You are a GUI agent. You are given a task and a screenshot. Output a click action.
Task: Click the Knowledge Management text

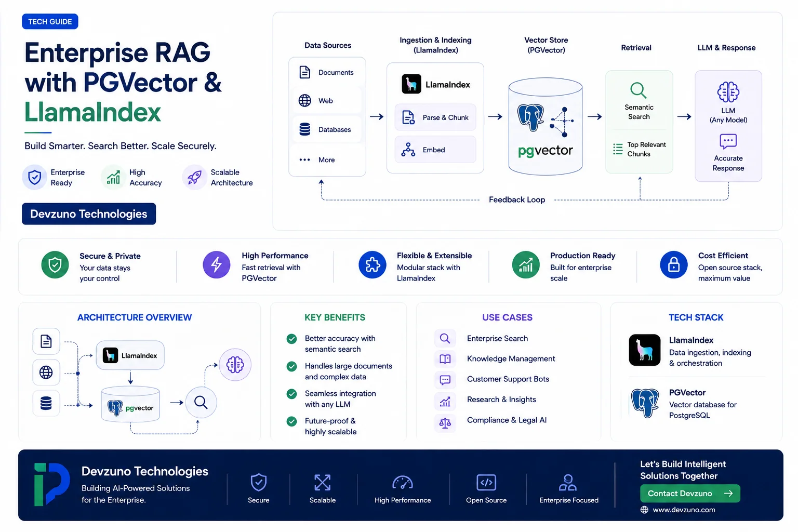511,358
